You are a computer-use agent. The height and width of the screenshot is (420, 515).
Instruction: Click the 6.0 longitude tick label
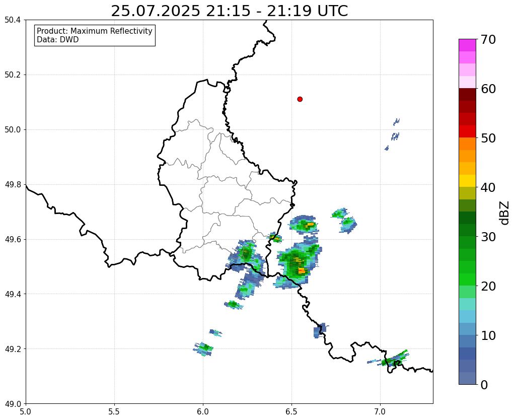point(203,412)
